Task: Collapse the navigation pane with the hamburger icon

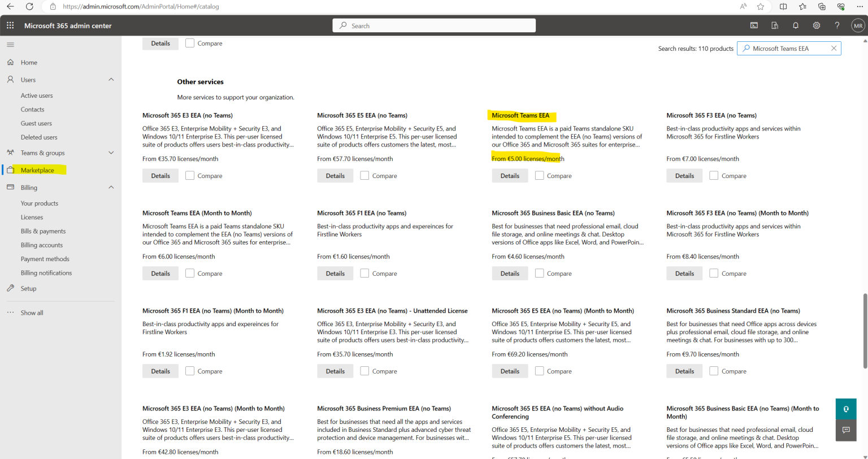Action: tap(10, 44)
